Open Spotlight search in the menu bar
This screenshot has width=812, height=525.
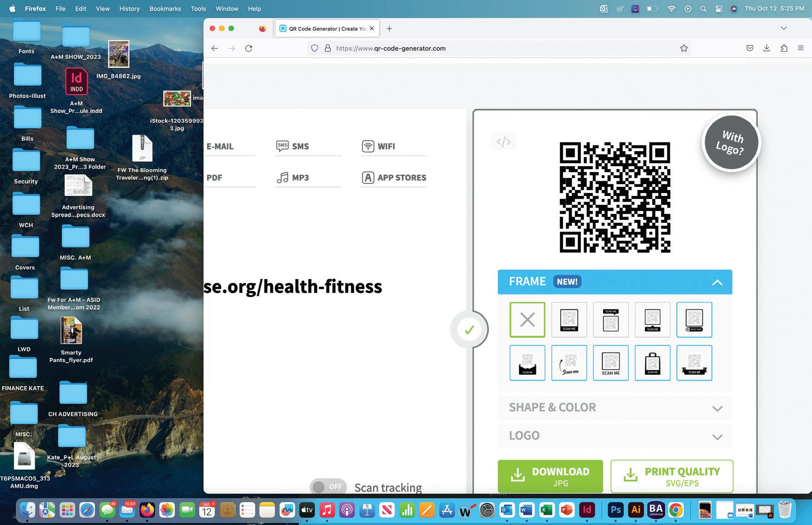tap(703, 9)
